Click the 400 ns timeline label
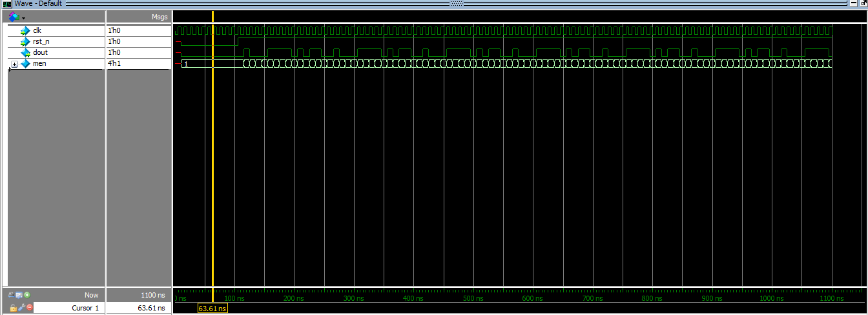 [413, 298]
